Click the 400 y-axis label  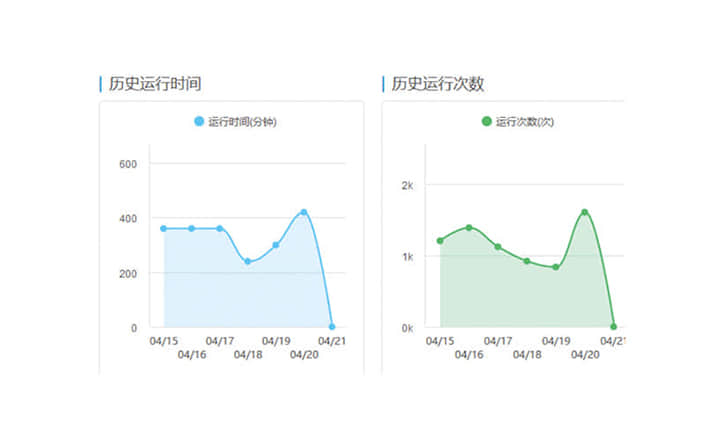(128, 219)
